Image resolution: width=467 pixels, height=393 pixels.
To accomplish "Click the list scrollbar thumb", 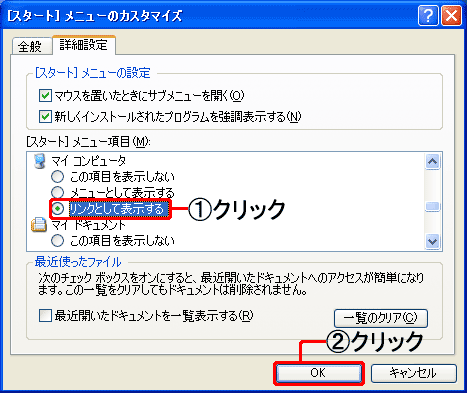I will click(x=433, y=206).
